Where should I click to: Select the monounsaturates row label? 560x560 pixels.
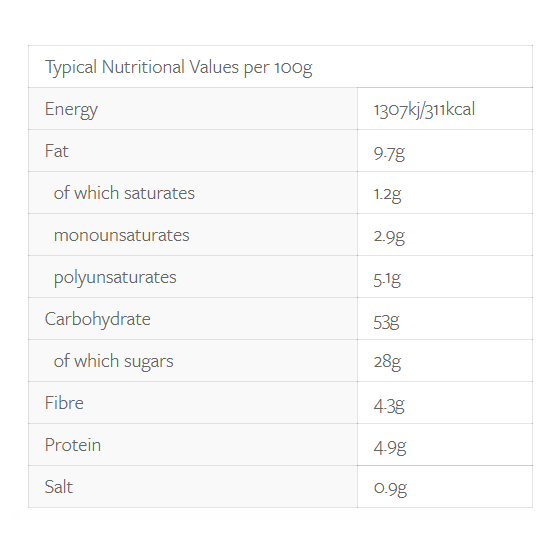point(121,235)
